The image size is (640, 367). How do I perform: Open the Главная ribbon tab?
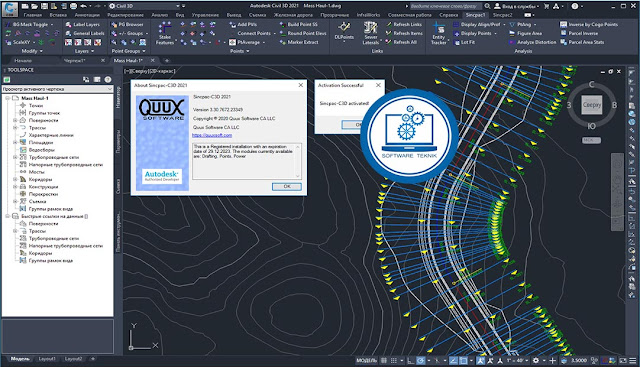coord(33,15)
